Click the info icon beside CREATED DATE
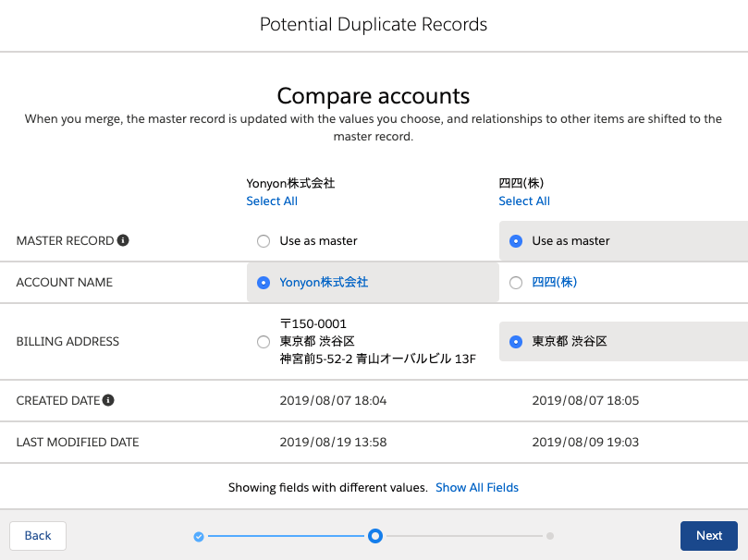Screen dimensions: 748x560 [108, 400]
